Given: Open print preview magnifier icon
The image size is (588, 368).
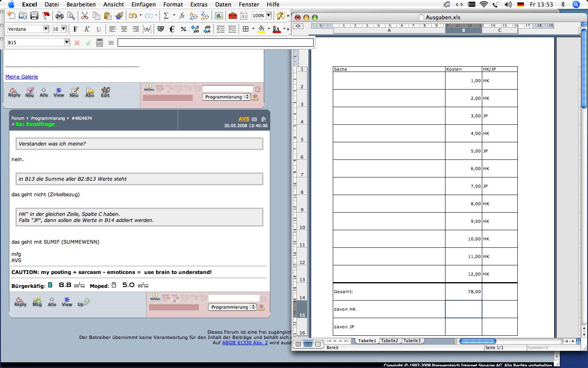Looking at the screenshot, I should point(71,16).
